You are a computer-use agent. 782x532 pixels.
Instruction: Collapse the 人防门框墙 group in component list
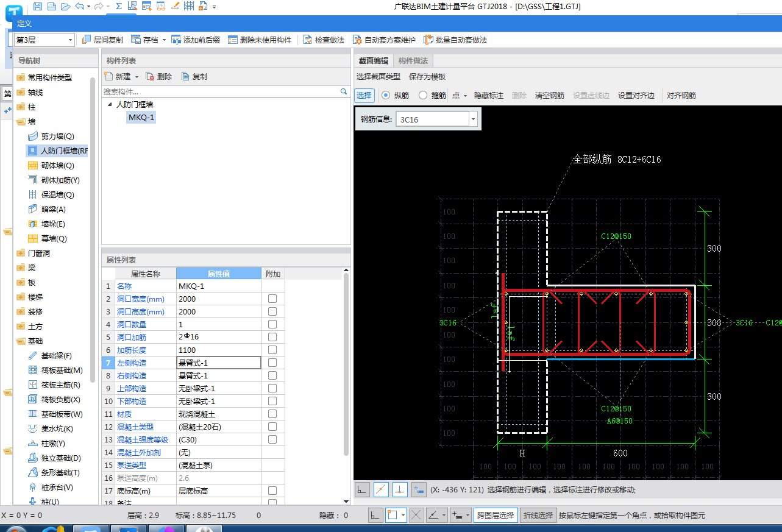pos(110,105)
